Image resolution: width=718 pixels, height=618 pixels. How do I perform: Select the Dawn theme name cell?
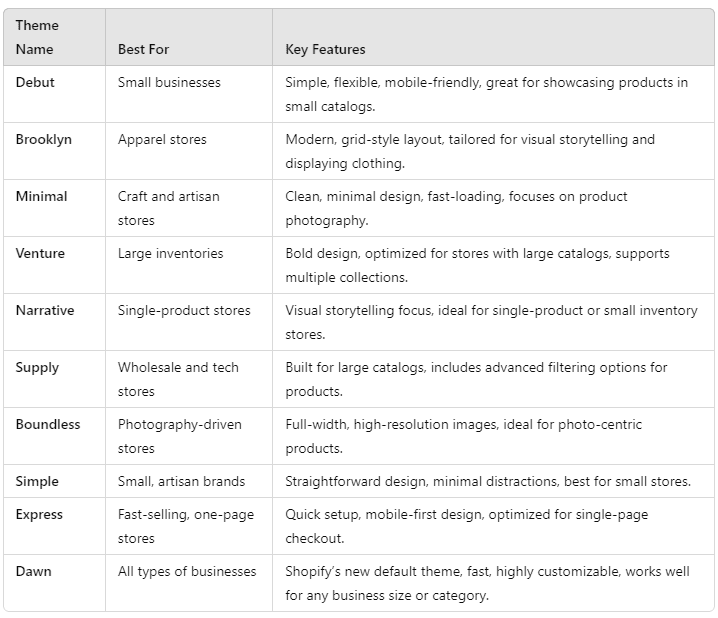pos(34,571)
